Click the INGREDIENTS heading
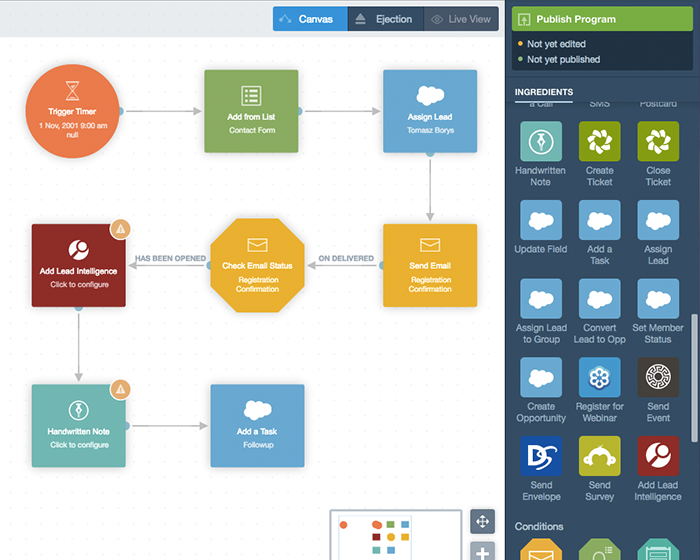Screen dimensions: 700x560 (544, 92)
